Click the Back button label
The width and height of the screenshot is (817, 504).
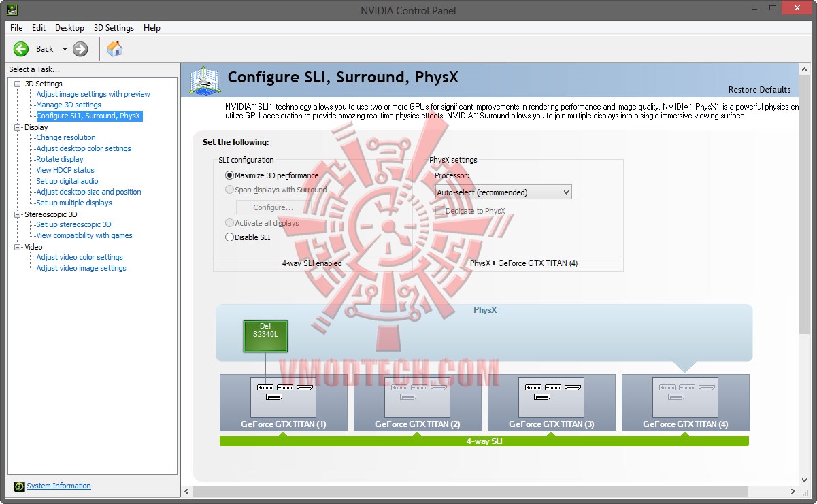[x=45, y=49]
